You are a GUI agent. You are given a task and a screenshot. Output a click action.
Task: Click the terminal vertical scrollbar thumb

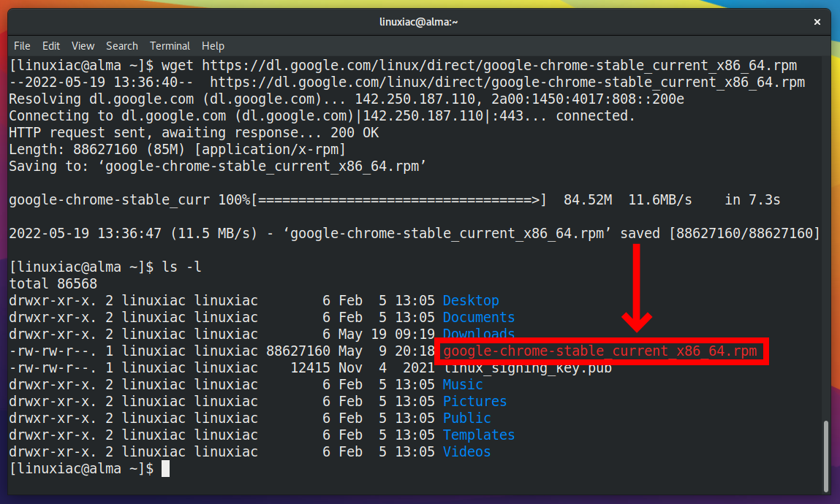[x=825, y=457]
